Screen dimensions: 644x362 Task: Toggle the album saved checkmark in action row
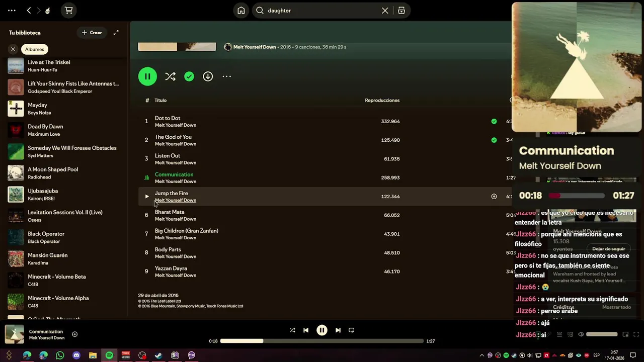(189, 76)
